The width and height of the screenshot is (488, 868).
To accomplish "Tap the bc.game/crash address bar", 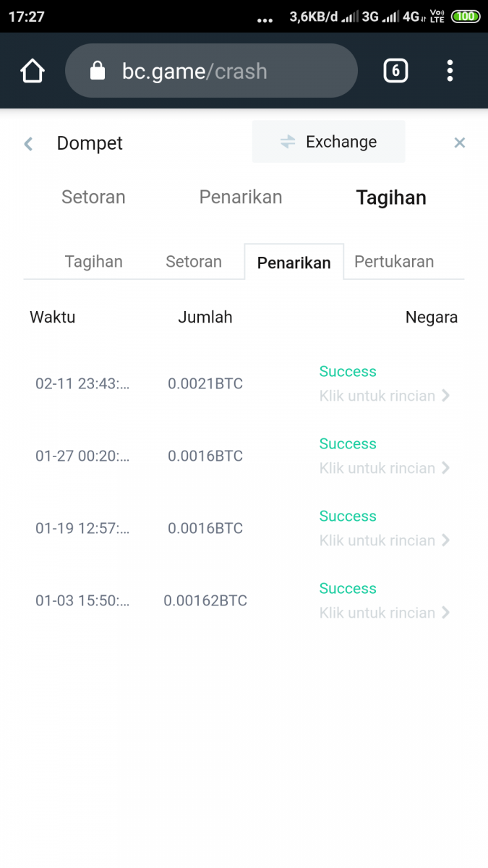I will tap(217, 71).
